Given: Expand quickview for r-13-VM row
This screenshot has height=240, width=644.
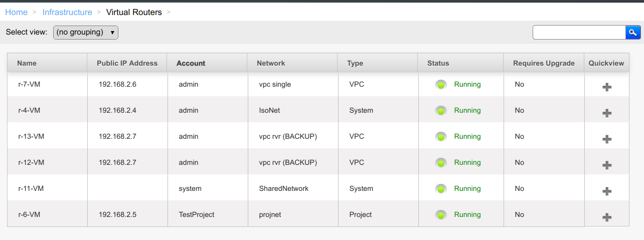Looking at the screenshot, I should [607, 139].
